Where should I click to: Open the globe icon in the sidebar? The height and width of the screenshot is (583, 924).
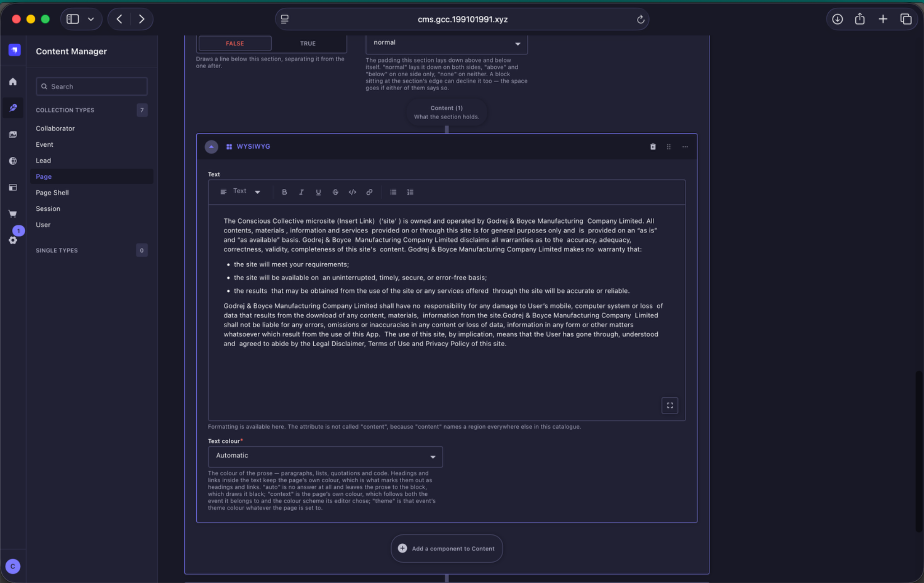pyautogui.click(x=13, y=161)
